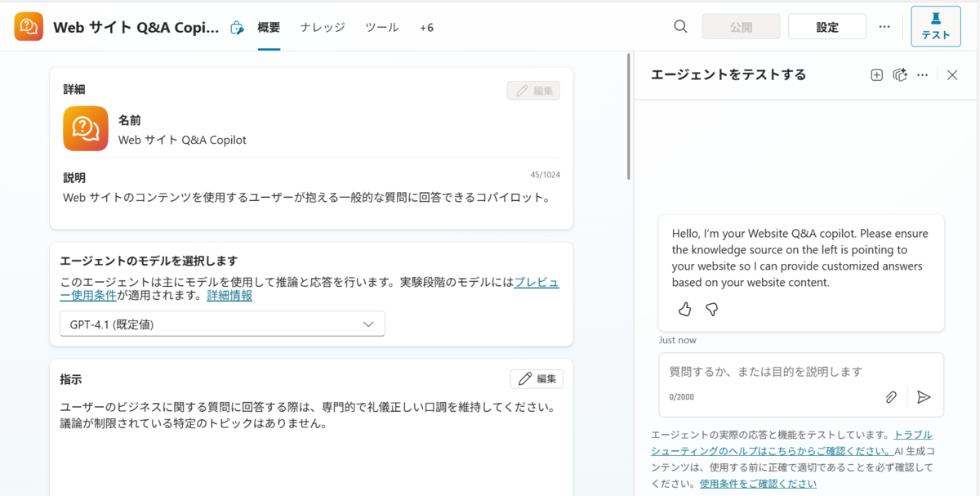Send the message with the arrow icon
Screen dimensions: 980x496
coord(924,397)
